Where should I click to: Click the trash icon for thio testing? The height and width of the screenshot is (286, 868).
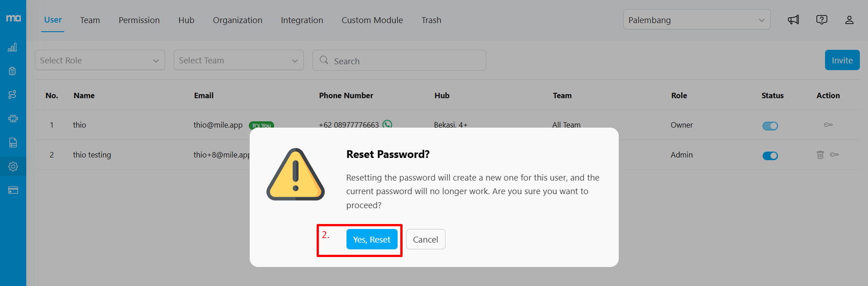pyautogui.click(x=820, y=155)
